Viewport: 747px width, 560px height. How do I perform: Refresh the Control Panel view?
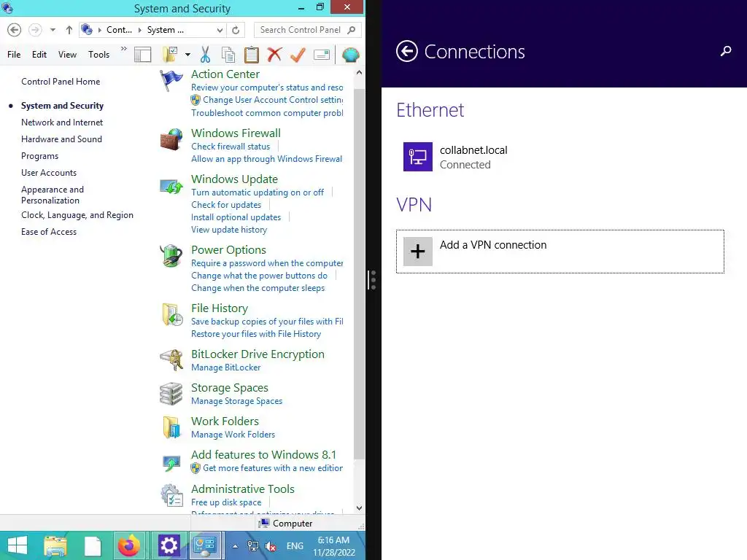coord(236,30)
